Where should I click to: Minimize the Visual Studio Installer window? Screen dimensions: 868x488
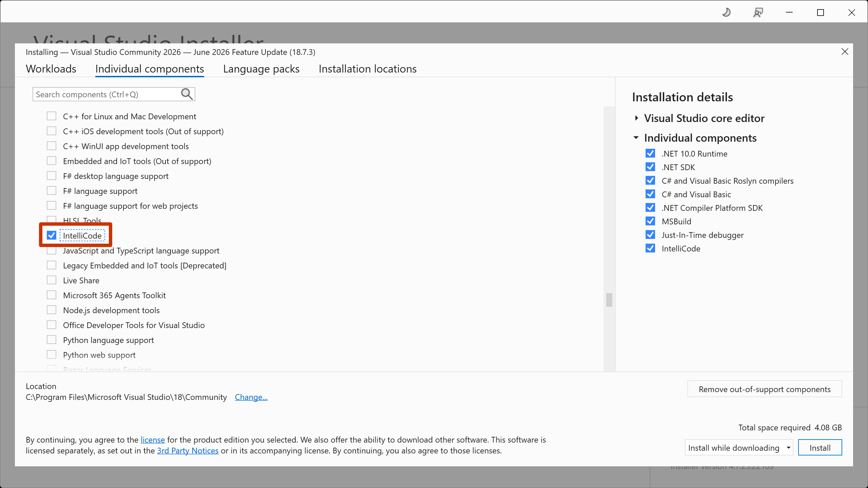tap(789, 13)
